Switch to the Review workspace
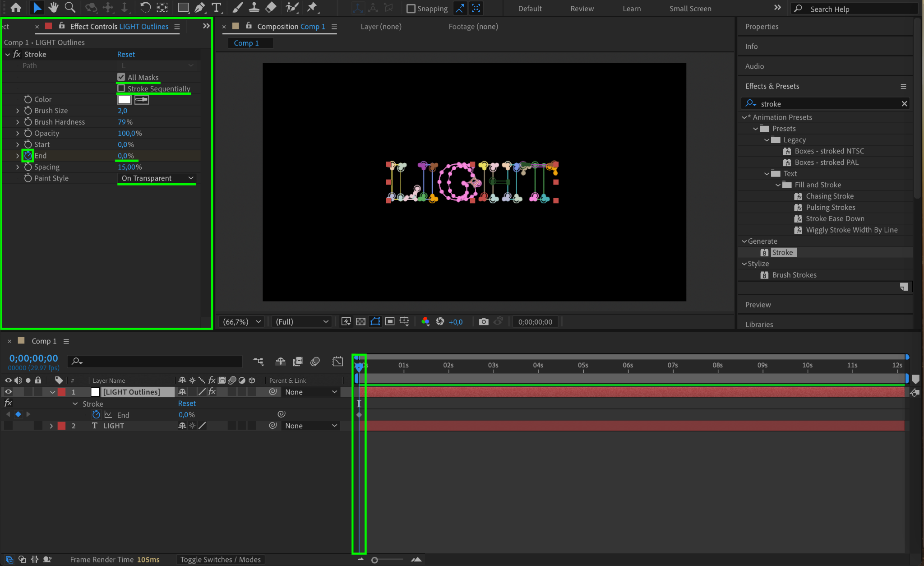 click(x=582, y=9)
